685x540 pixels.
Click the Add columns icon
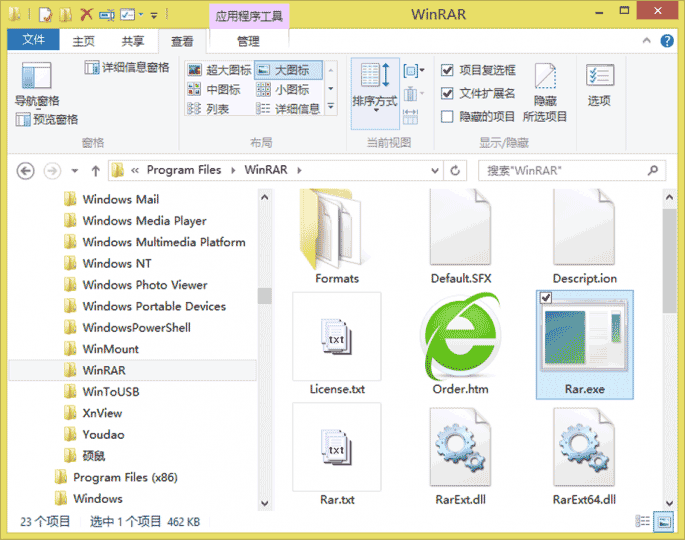(413, 93)
